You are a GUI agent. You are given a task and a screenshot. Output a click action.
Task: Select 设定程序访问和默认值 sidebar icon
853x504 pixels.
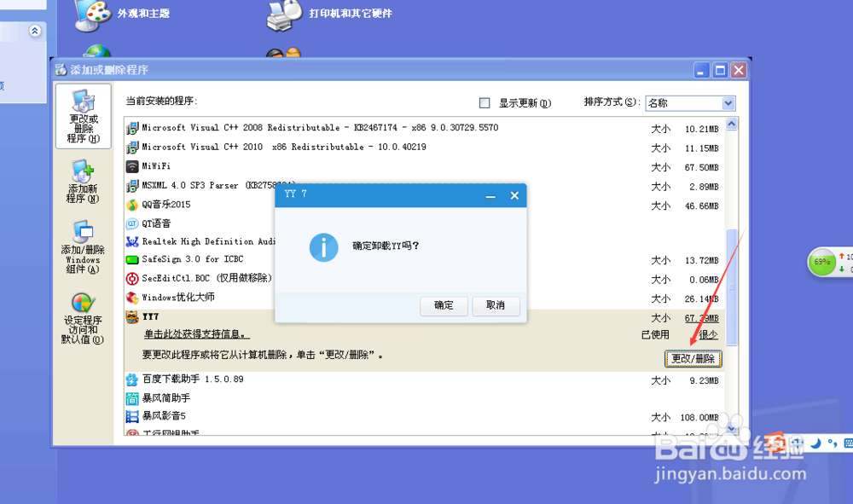click(83, 319)
